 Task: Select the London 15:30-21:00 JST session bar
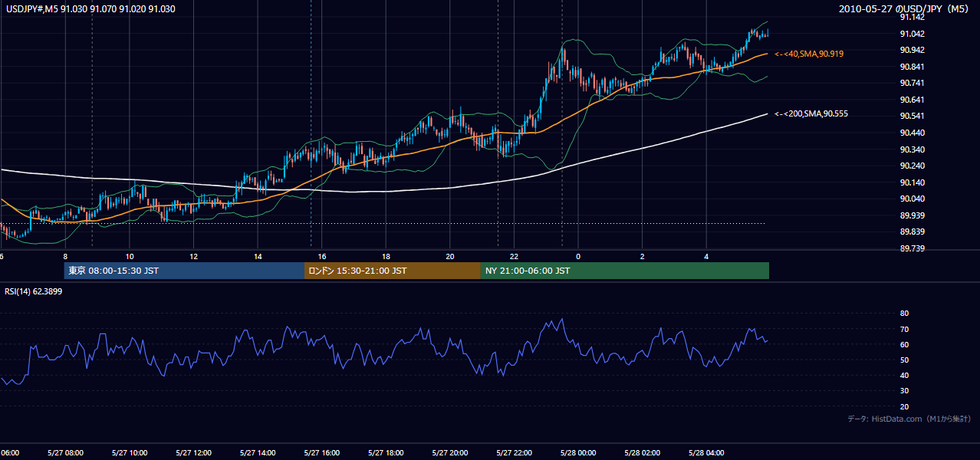tap(393, 271)
